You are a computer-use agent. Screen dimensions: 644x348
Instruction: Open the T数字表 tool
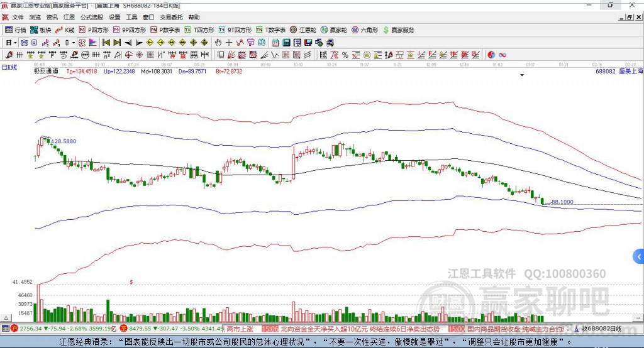[x=270, y=30]
